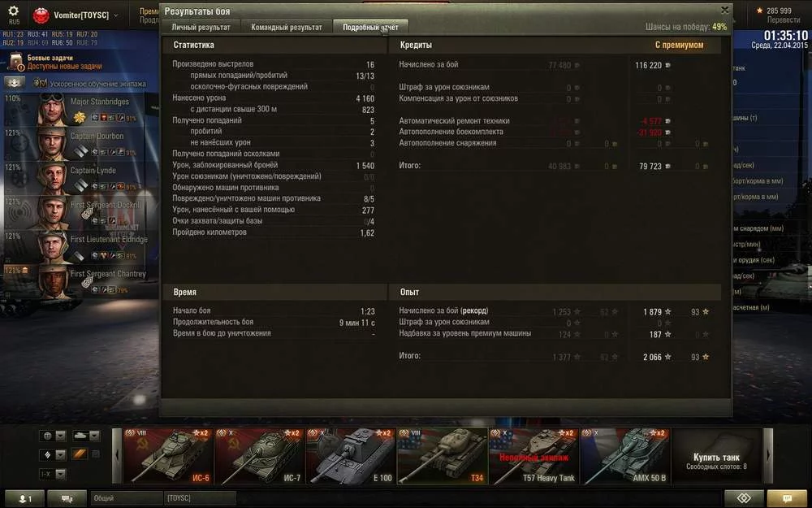This screenshot has width=812, height=508.
Task: Click the Купить танк slot
Action: pos(716,456)
